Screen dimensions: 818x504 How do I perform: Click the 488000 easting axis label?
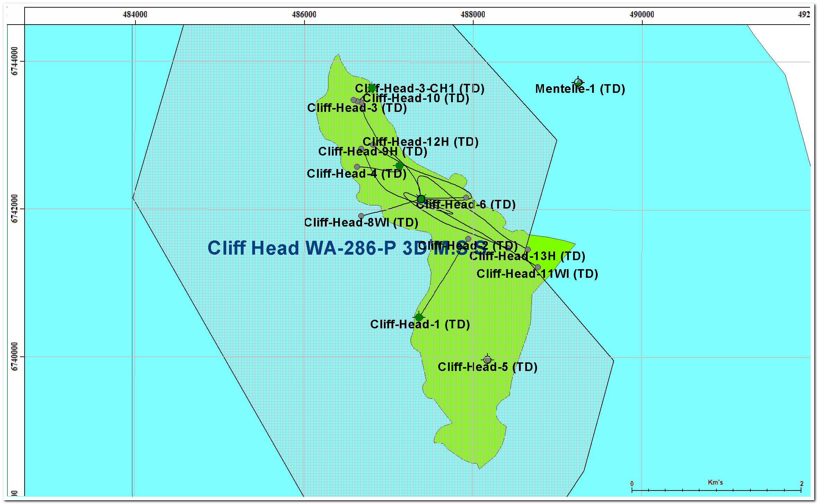[473, 15]
